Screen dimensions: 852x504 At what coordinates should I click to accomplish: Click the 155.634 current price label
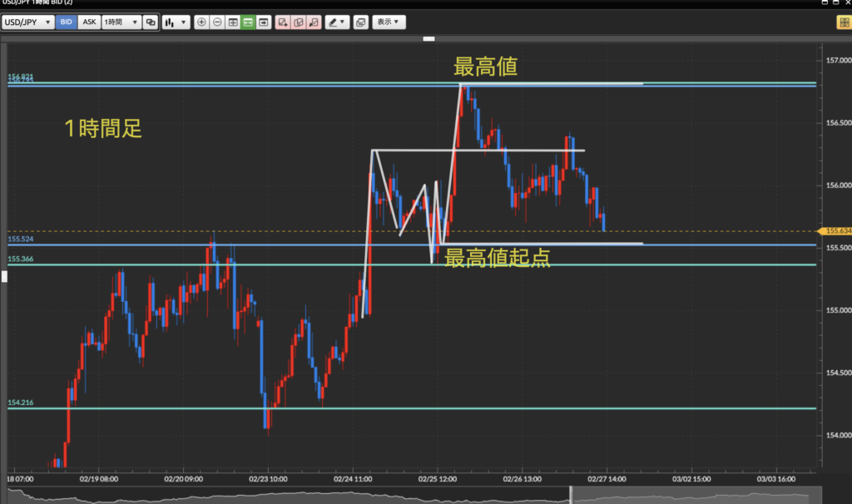(x=835, y=231)
